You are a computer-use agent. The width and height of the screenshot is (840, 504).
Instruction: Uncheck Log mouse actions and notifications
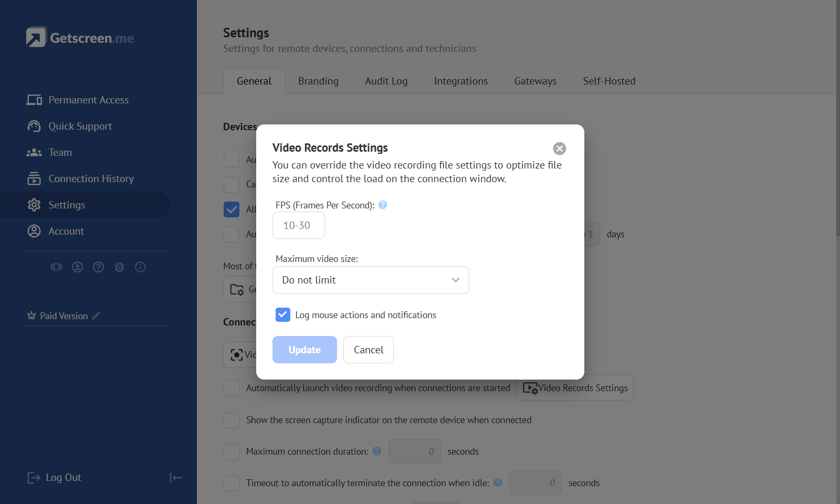point(283,314)
